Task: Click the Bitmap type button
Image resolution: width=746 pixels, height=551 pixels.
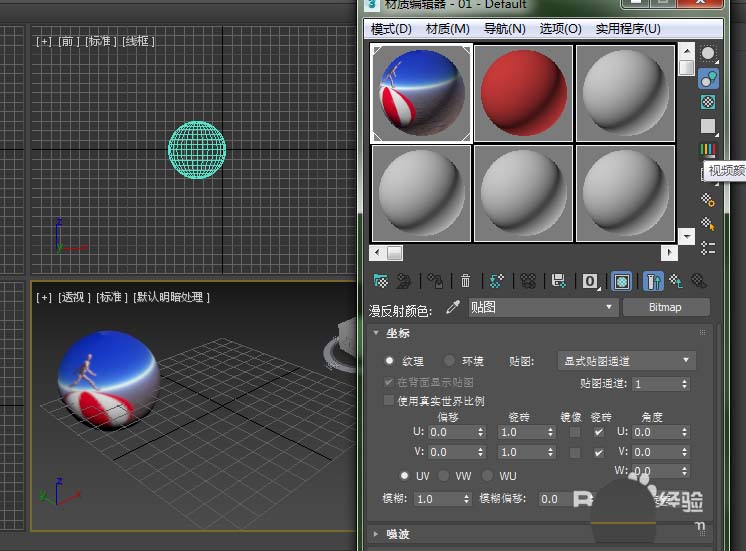Action: click(x=665, y=308)
